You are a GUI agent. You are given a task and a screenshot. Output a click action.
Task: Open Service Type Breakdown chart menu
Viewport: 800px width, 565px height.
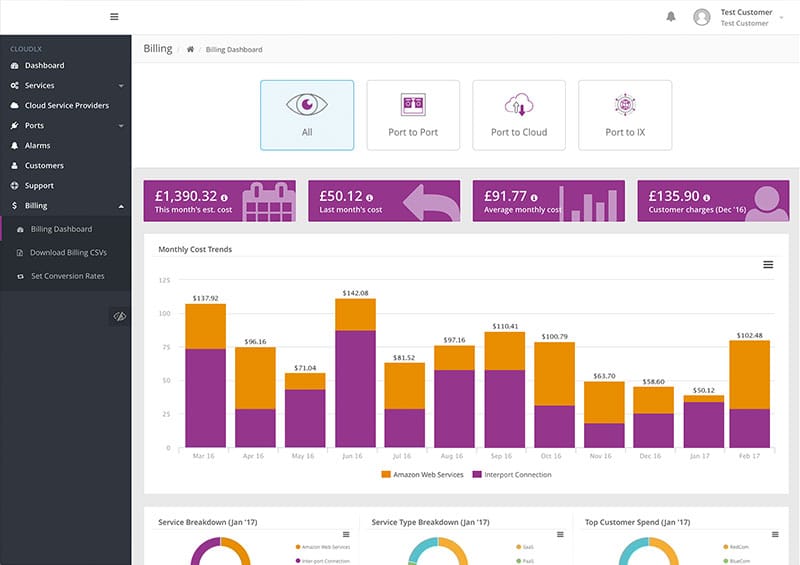pyautogui.click(x=560, y=534)
